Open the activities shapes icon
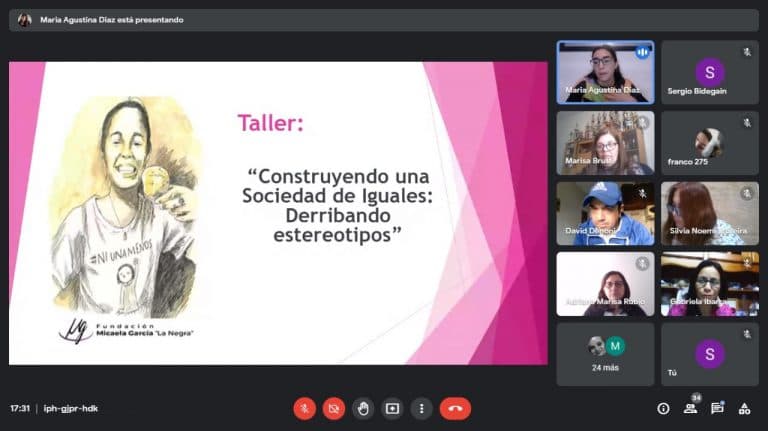The image size is (768, 431). 744,408
